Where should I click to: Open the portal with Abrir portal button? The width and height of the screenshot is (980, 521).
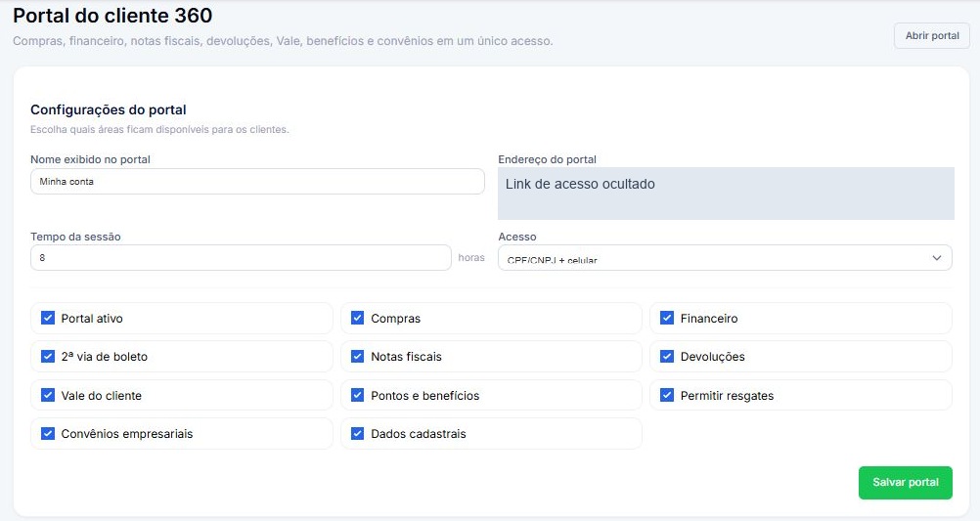[931, 35]
